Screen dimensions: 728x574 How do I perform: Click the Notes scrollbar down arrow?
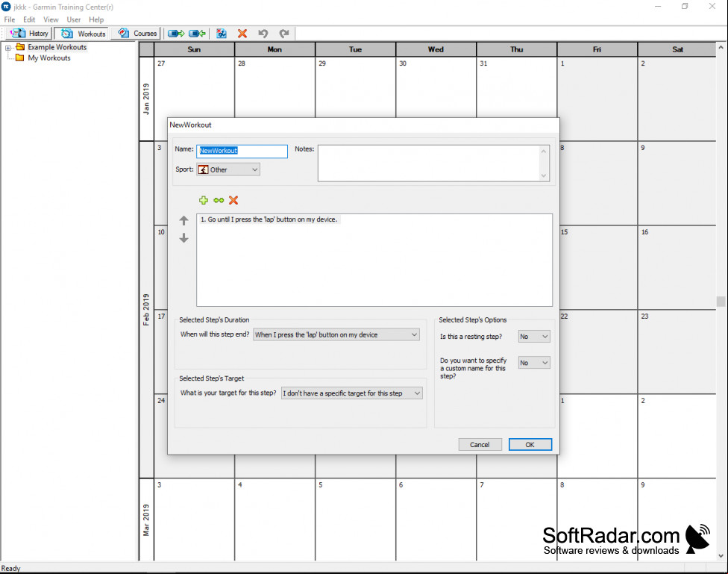coord(544,175)
